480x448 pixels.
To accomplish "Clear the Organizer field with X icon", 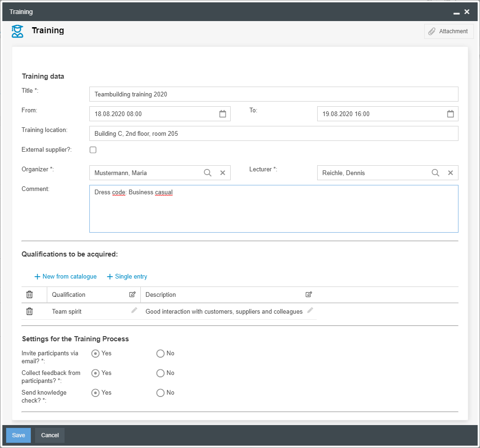I will pos(223,173).
